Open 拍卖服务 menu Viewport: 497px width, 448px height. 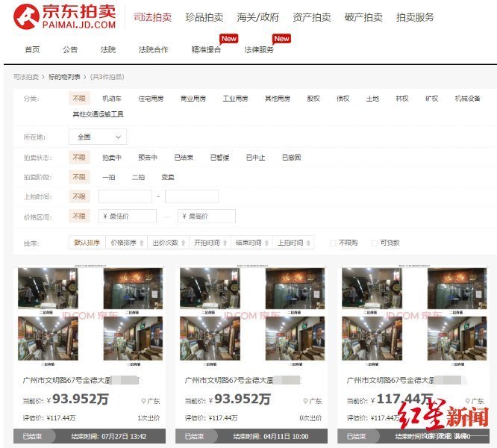(x=415, y=17)
